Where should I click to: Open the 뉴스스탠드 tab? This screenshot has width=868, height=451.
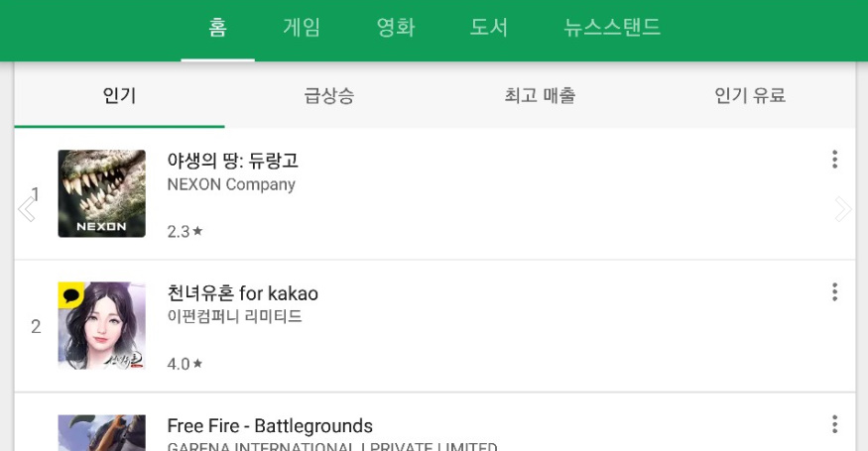point(612,28)
